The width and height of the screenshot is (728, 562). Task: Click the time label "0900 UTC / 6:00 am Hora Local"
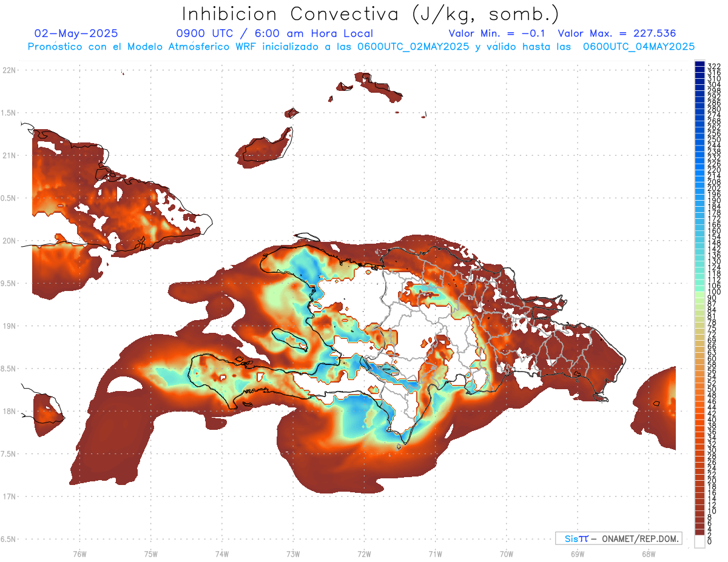[275, 33]
